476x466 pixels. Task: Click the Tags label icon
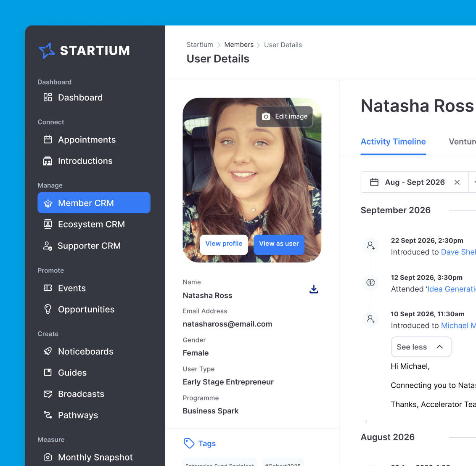(189, 443)
